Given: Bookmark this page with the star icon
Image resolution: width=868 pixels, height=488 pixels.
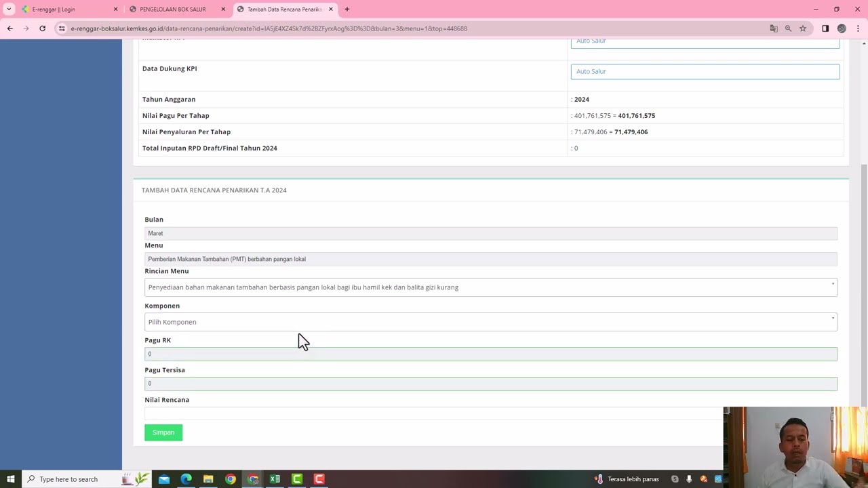Looking at the screenshot, I should tap(803, 28).
